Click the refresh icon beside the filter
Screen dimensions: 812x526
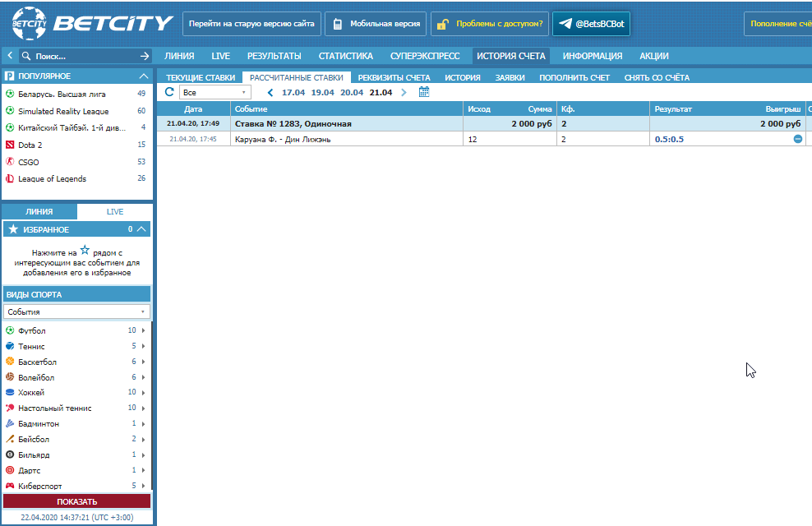tap(169, 92)
